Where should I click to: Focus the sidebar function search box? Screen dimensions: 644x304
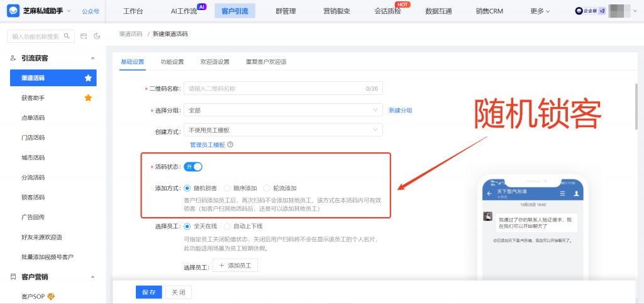pos(41,36)
